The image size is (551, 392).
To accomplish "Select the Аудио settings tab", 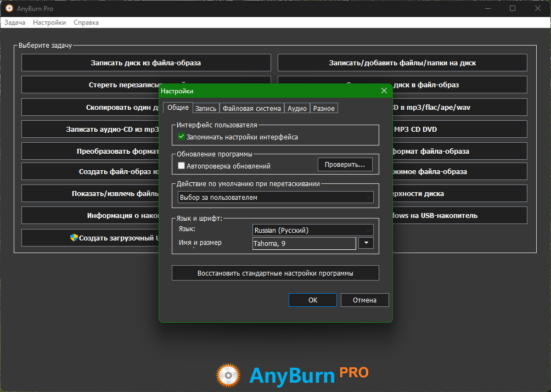I will (297, 108).
